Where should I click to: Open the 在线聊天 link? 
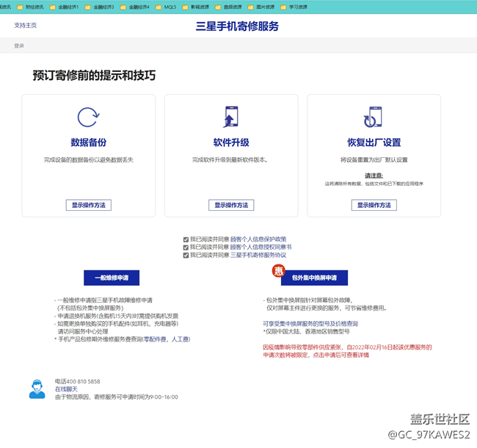click(x=67, y=389)
